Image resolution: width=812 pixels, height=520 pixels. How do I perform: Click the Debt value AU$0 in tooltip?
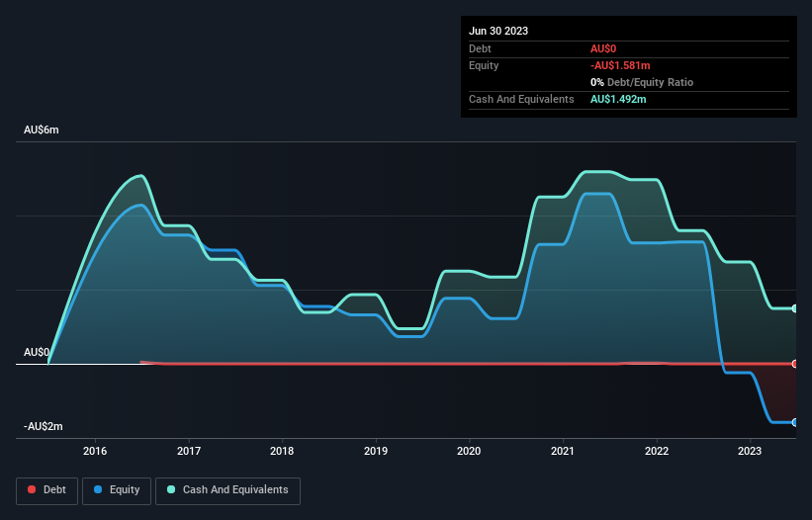tap(603, 48)
